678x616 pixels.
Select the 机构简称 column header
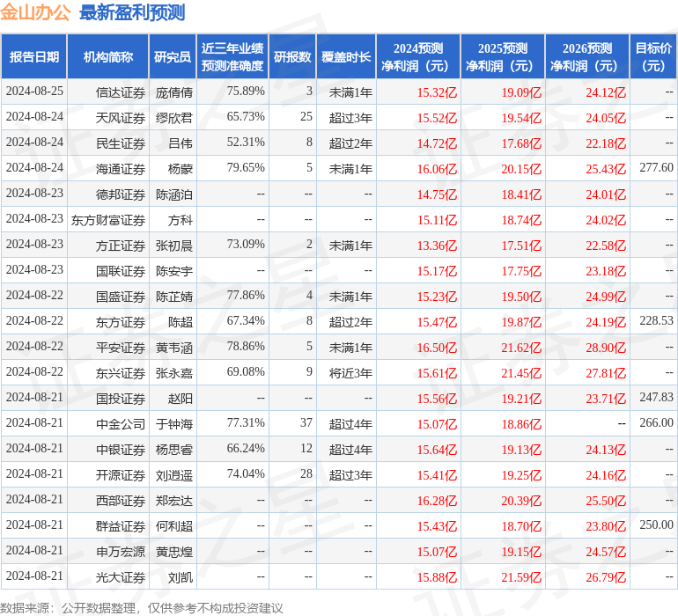click(x=108, y=56)
